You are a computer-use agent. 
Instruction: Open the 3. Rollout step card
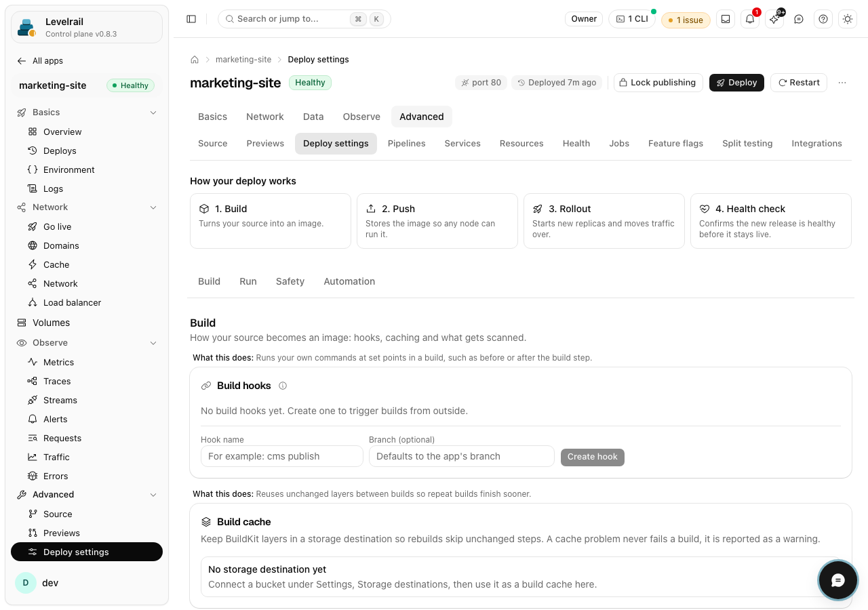click(x=604, y=221)
